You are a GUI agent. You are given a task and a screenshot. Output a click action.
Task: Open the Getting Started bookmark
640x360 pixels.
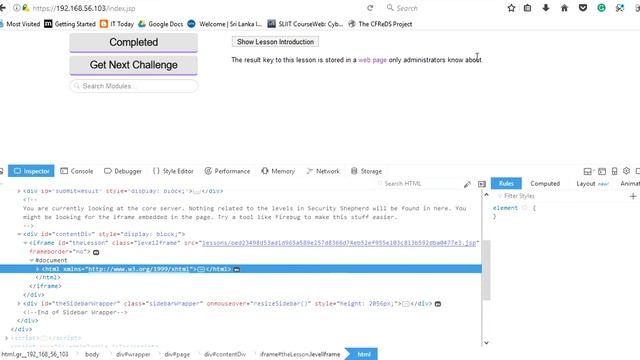click(x=70, y=24)
